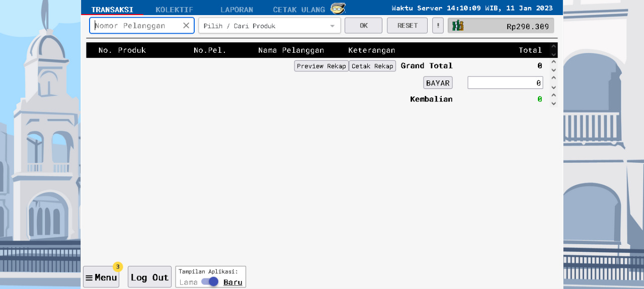
Task: Click the Log Out button
Action: coord(149,277)
